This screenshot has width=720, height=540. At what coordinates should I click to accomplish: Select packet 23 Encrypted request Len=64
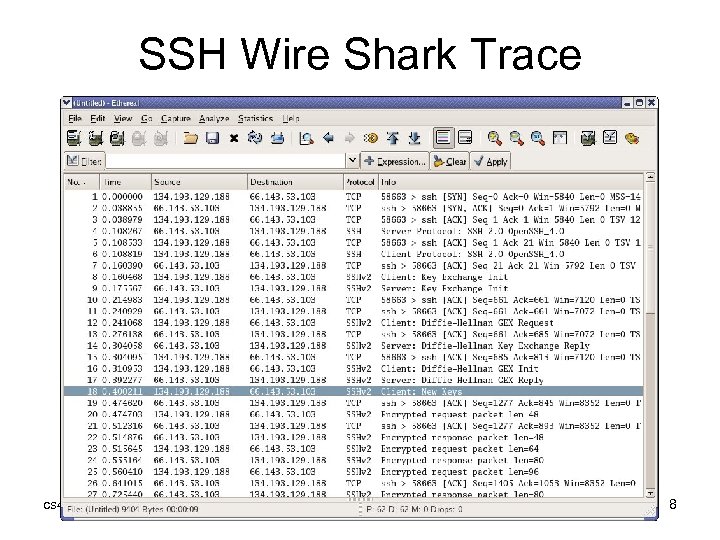(x=353, y=449)
